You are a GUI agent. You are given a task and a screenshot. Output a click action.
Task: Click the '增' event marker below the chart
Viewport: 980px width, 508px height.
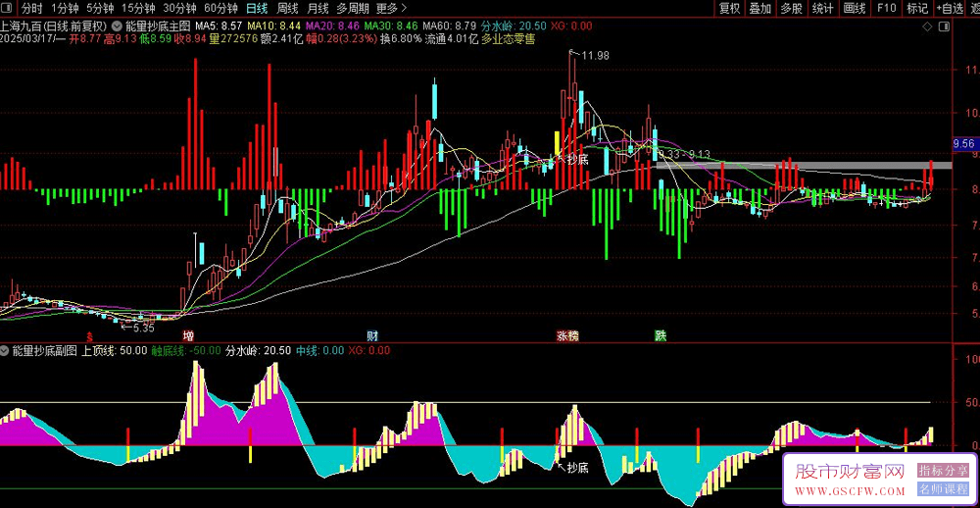click(188, 335)
